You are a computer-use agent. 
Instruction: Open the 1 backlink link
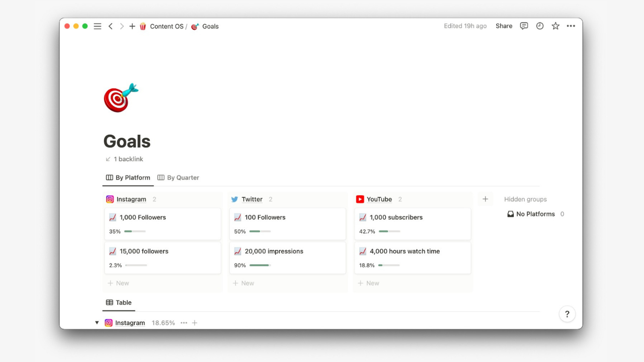(x=124, y=159)
